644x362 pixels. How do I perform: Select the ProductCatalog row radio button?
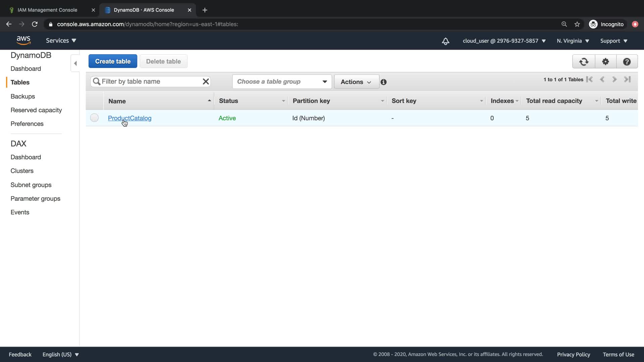tap(94, 118)
